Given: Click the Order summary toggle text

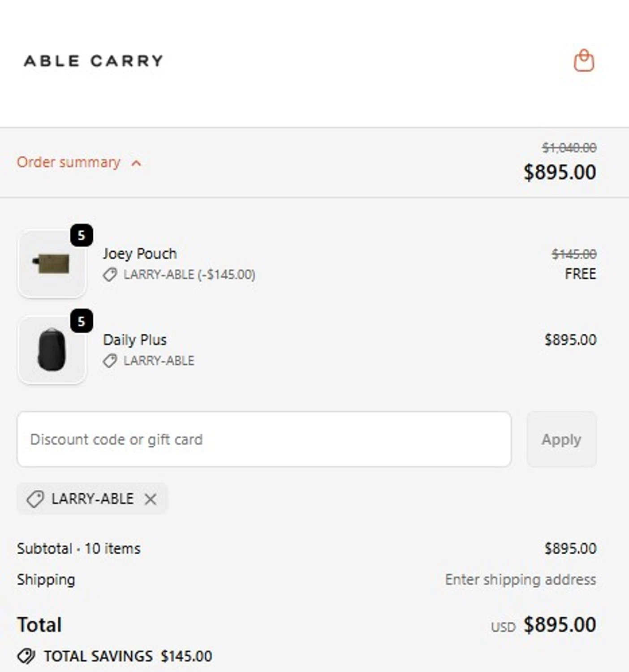Looking at the screenshot, I should [x=69, y=162].
